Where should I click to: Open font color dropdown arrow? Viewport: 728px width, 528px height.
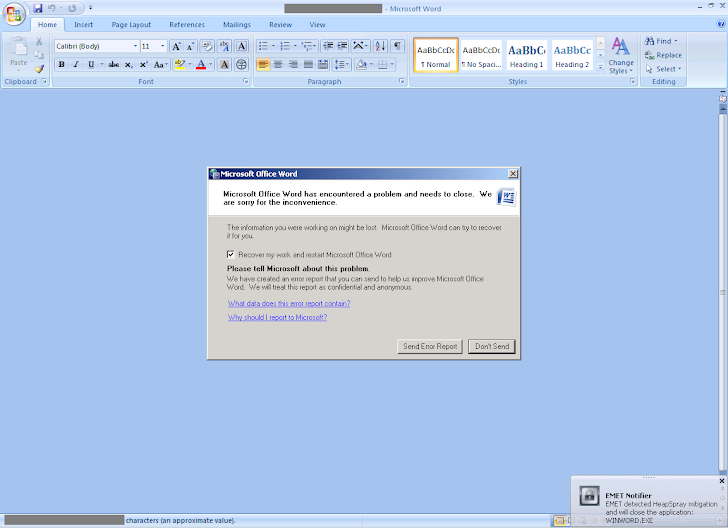coord(211,65)
